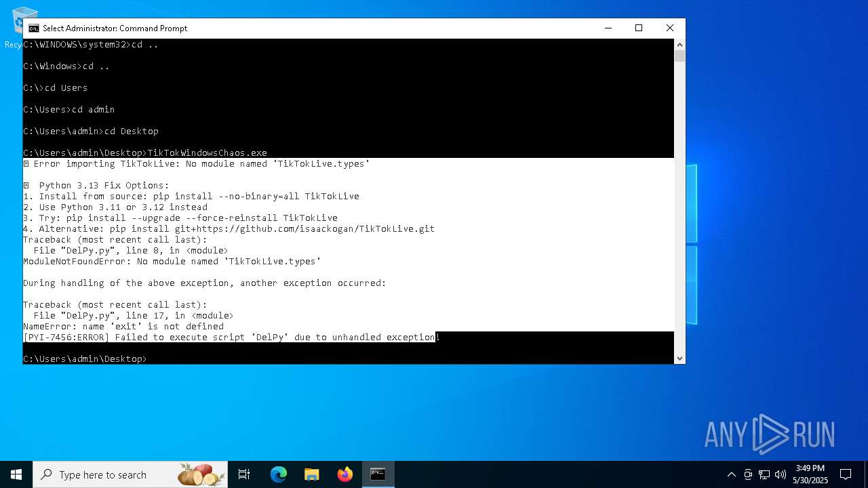Viewport: 868px width, 488px height.
Task: Click the Python 3.13 Fix Options line
Action: (96, 185)
